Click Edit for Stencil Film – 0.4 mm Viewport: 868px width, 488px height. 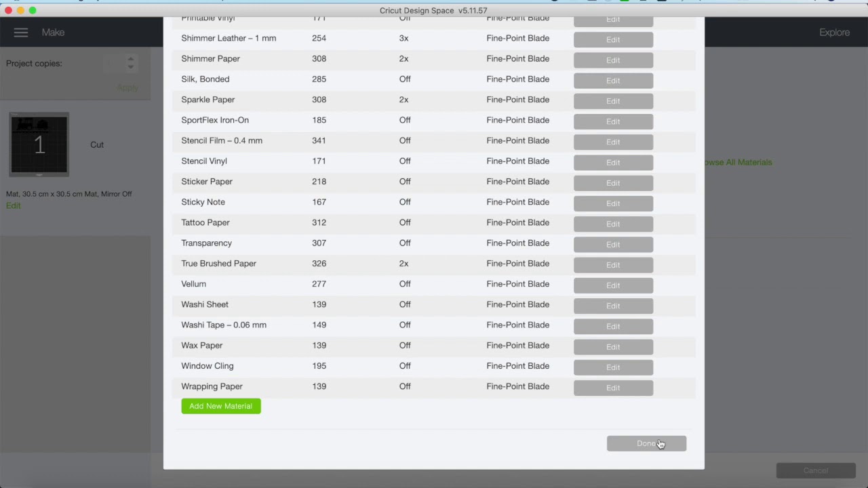coord(613,142)
